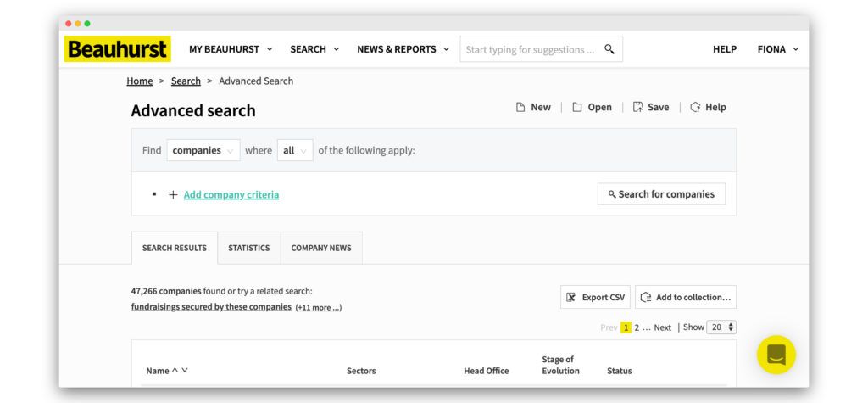
Task: Click New in the advanced search toolbar
Action: [x=533, y=107]
